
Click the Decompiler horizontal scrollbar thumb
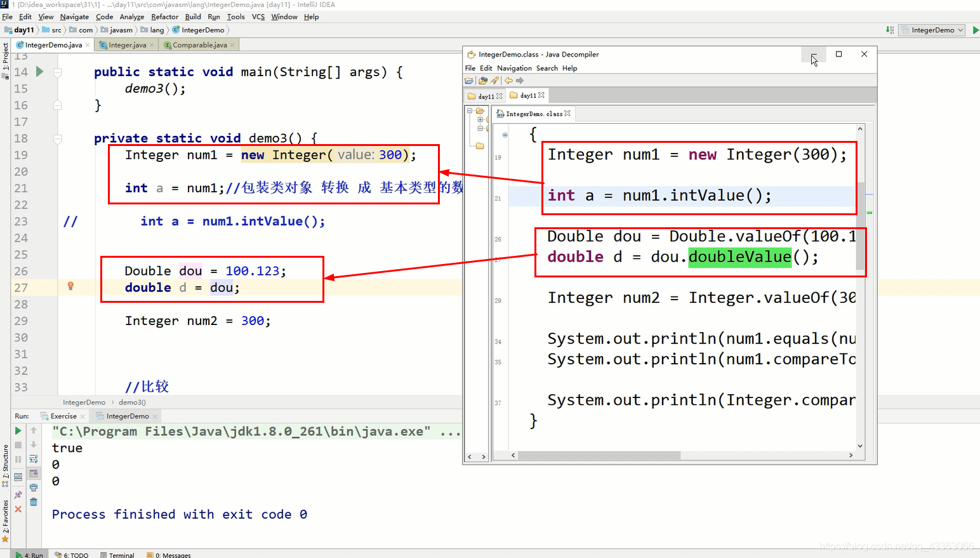click(x=599, y=455)
